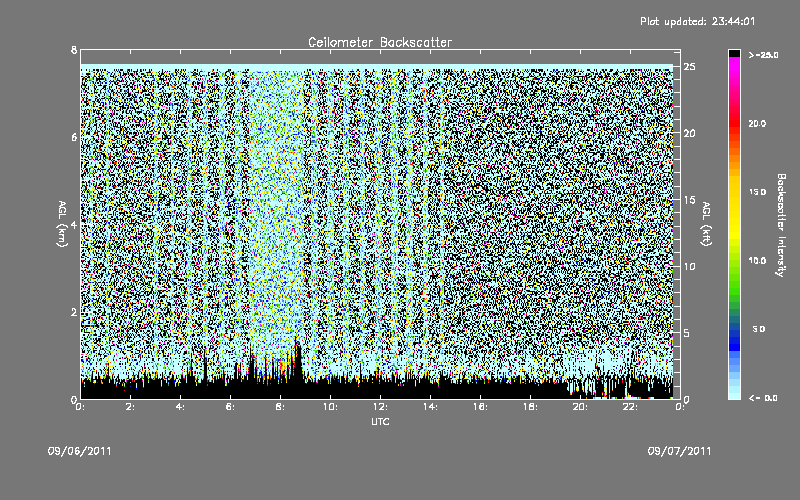
Task: Select the "15.0" colorbar value
Action: click(x=757, y=192)
